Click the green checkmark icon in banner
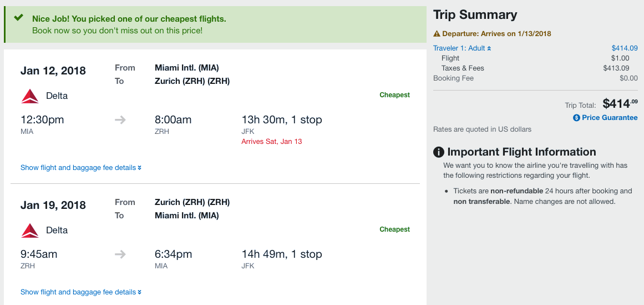This screenshot has width=644, height=305. tap(18, 18)
